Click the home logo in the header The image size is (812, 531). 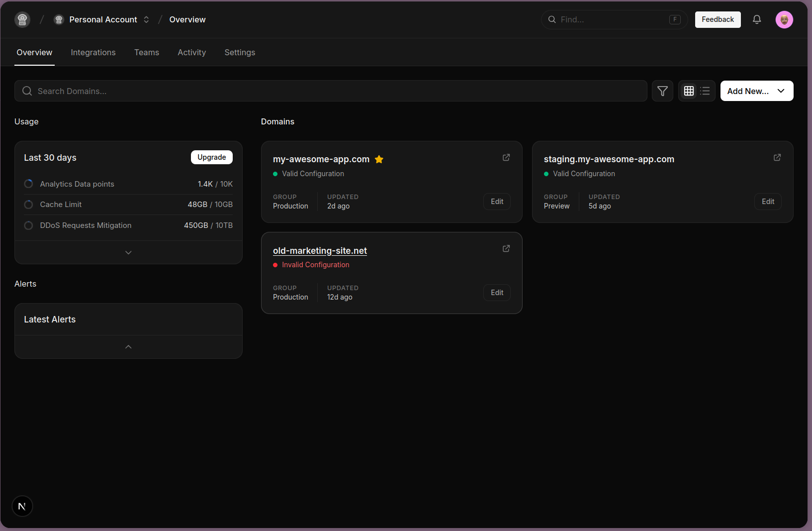(x=22, y=19)
